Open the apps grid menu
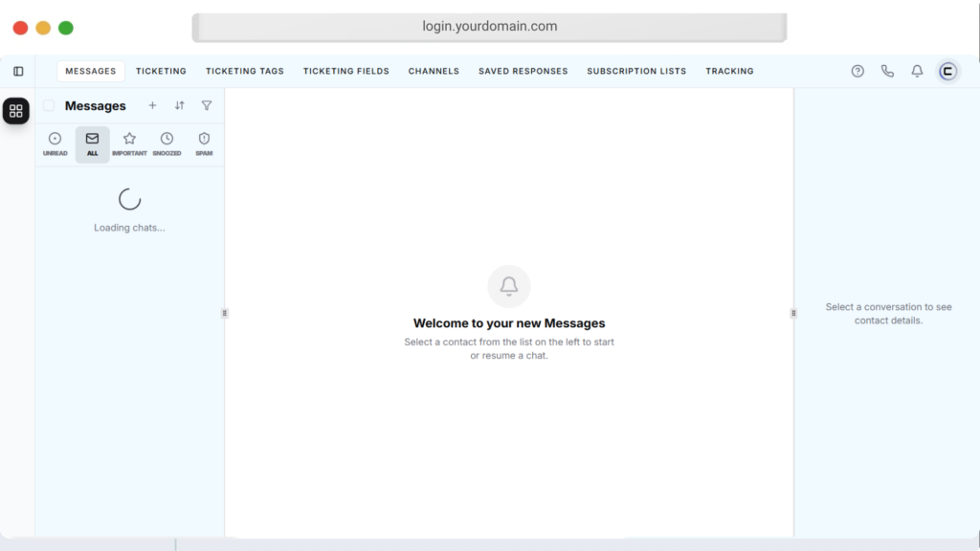This screenshot has height=551, width=980. pyautogui.click(x=15, y=111)
